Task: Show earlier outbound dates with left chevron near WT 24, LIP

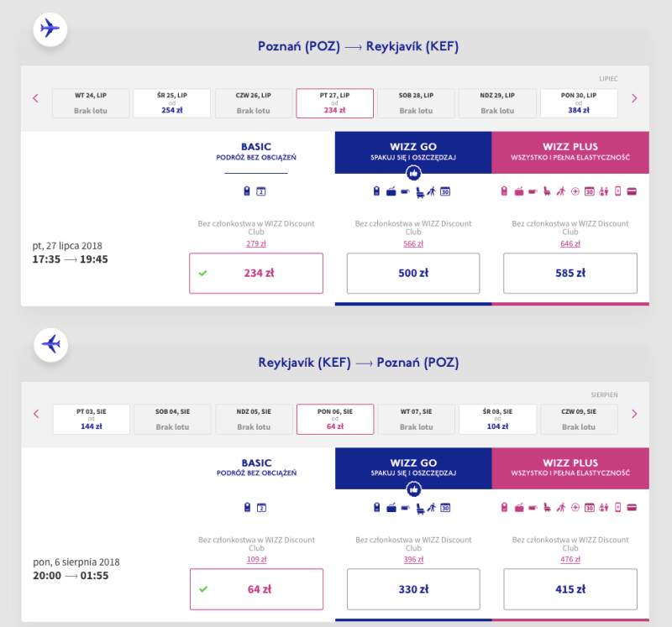Action: click(x=36, y=98)
